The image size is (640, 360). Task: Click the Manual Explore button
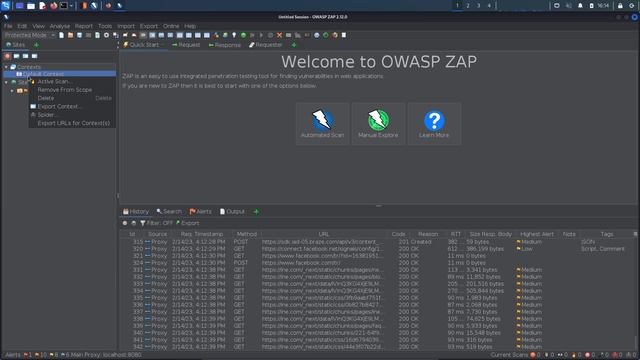point(378,124)
